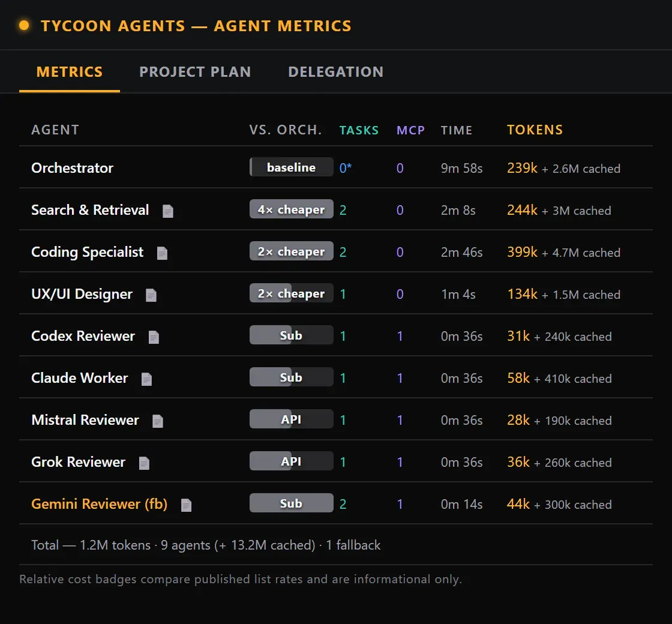
Task: Click Orchestrator tasks value 0*
Action: pos(346,167)
